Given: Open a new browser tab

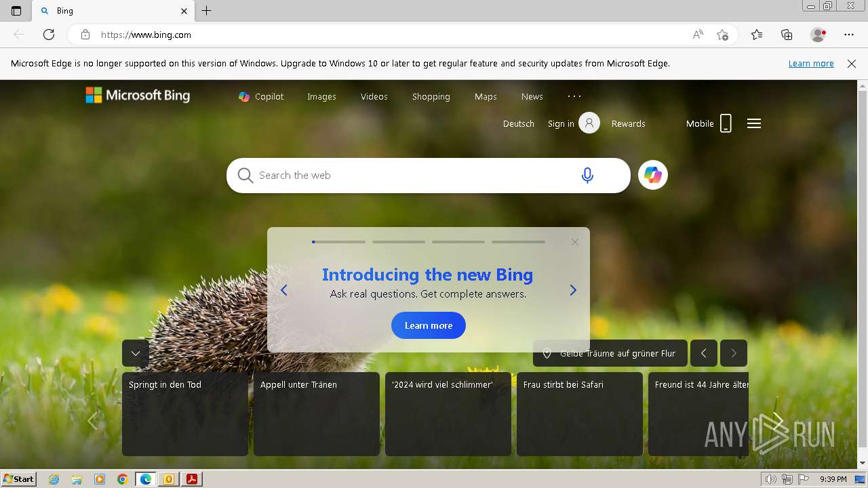Looking at the screenshot, I should (207, 11).
